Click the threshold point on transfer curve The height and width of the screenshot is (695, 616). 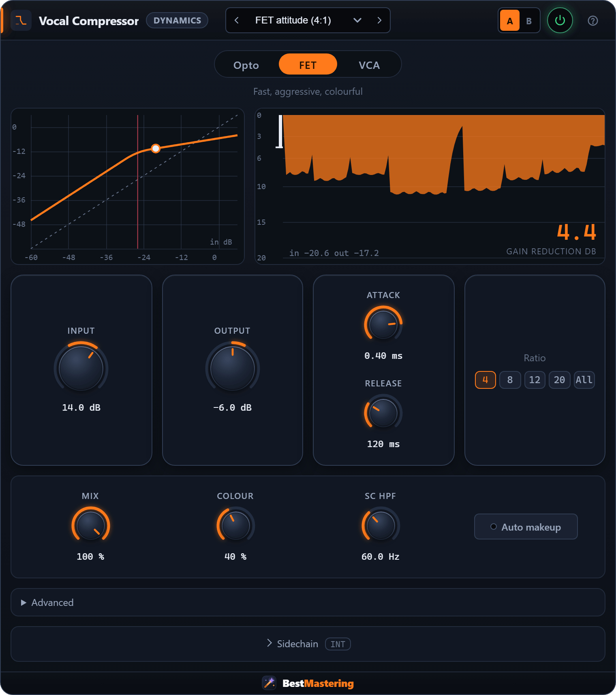coord(156,148)
